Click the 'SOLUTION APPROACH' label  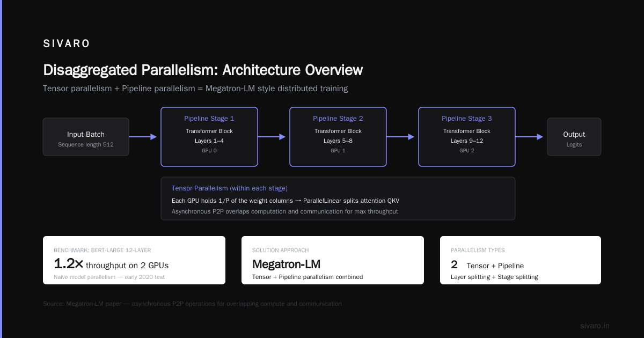coord(281,251)
